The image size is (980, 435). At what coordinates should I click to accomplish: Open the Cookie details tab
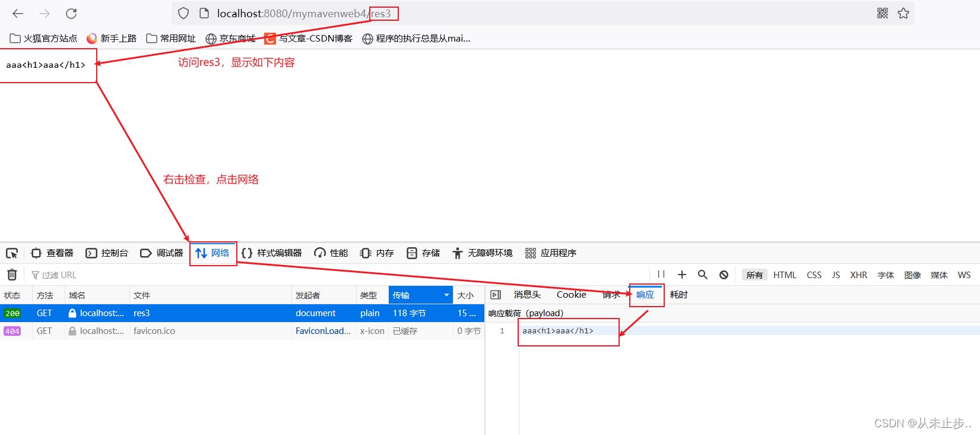coord(571,295)
